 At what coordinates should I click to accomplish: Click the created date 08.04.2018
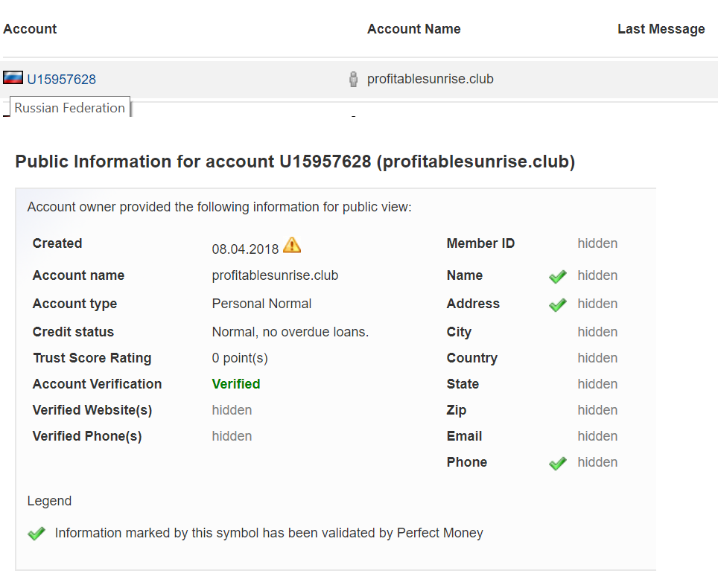pyautogui.click(x=245, y=249)
